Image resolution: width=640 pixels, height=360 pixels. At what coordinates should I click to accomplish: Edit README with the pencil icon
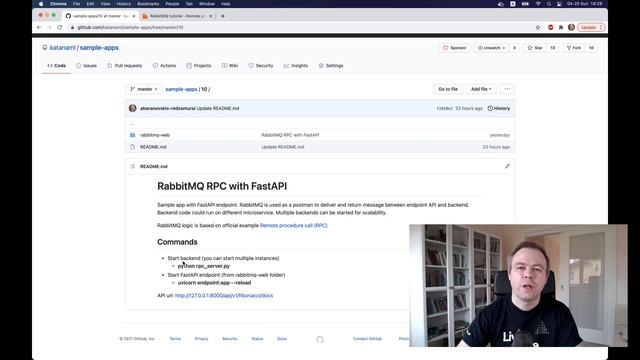pos(507,166)
